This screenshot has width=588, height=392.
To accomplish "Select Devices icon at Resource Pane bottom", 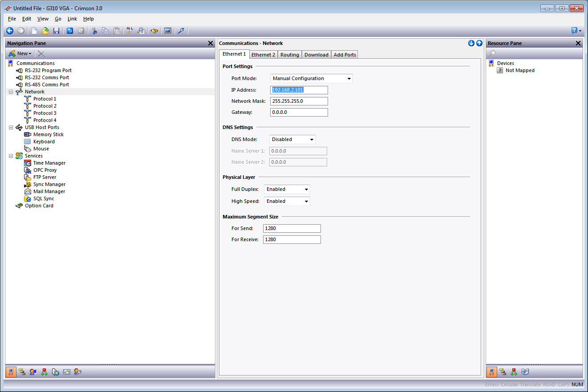I will click(492, 372).
